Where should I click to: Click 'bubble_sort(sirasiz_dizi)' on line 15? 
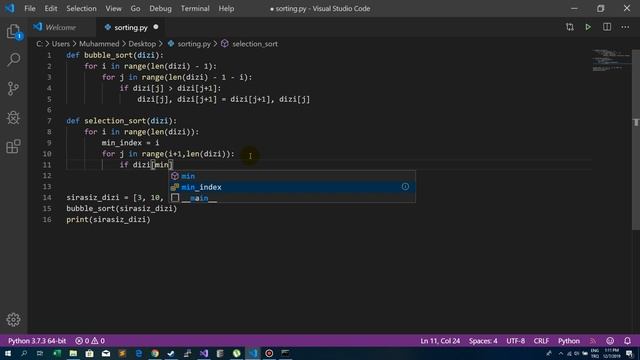click(x=122, y=209)
